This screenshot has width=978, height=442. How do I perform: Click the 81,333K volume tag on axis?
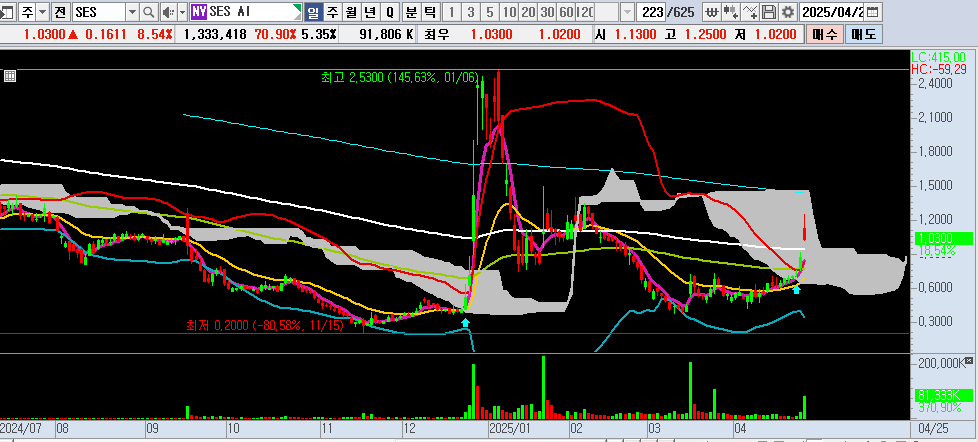(942, 395)
